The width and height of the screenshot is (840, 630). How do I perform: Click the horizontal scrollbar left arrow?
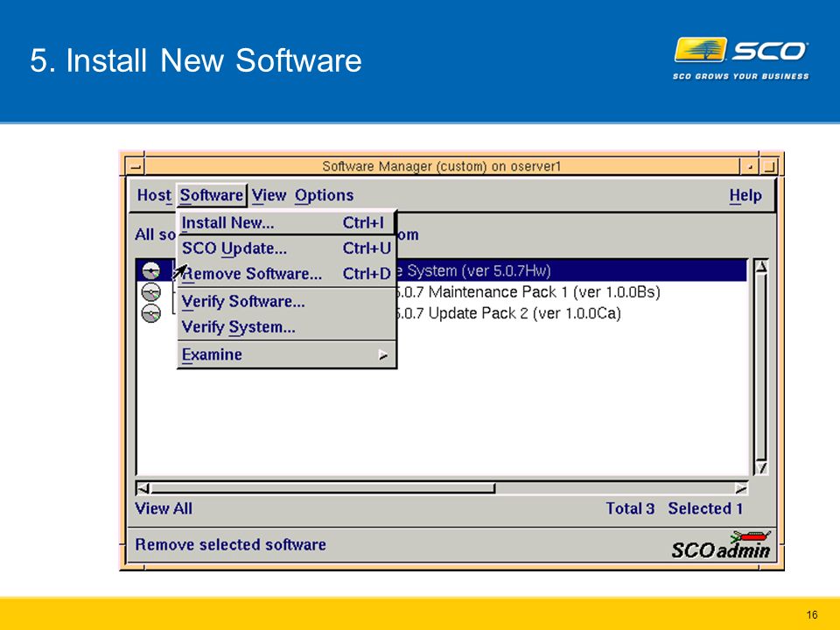[143, 488]
